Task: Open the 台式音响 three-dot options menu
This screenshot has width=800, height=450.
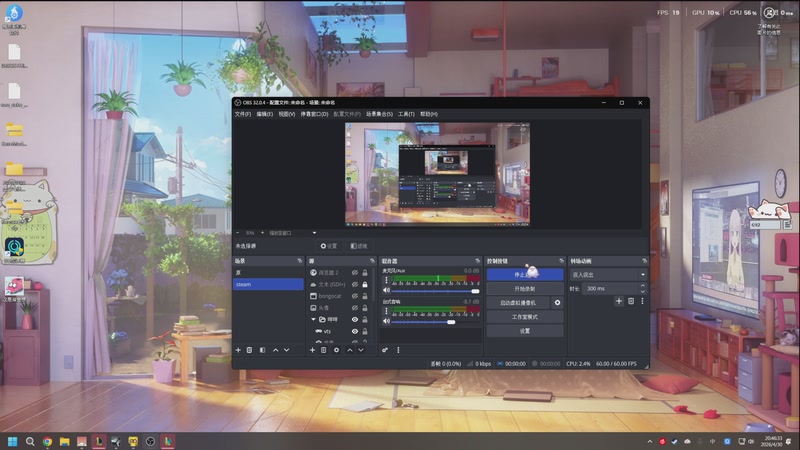Action: point(386,311)
